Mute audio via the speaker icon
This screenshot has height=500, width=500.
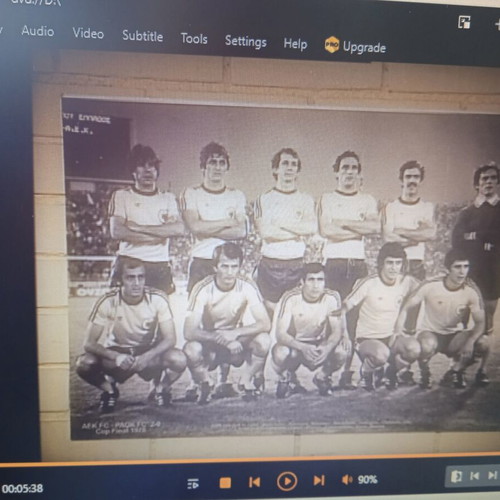click(x=347, y=480)
